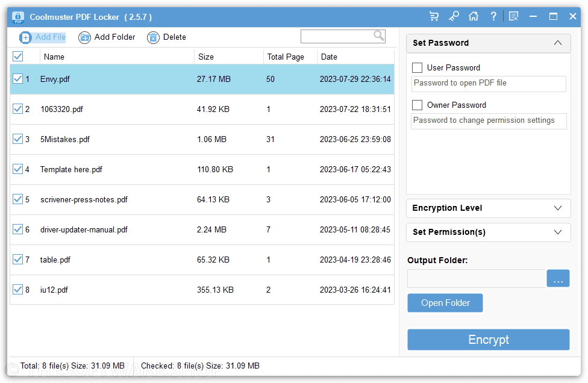Image resolution: width=588 pixels, height=383 pixels.
Task: Close the PDF Locker window
Action: coord(572,16)
